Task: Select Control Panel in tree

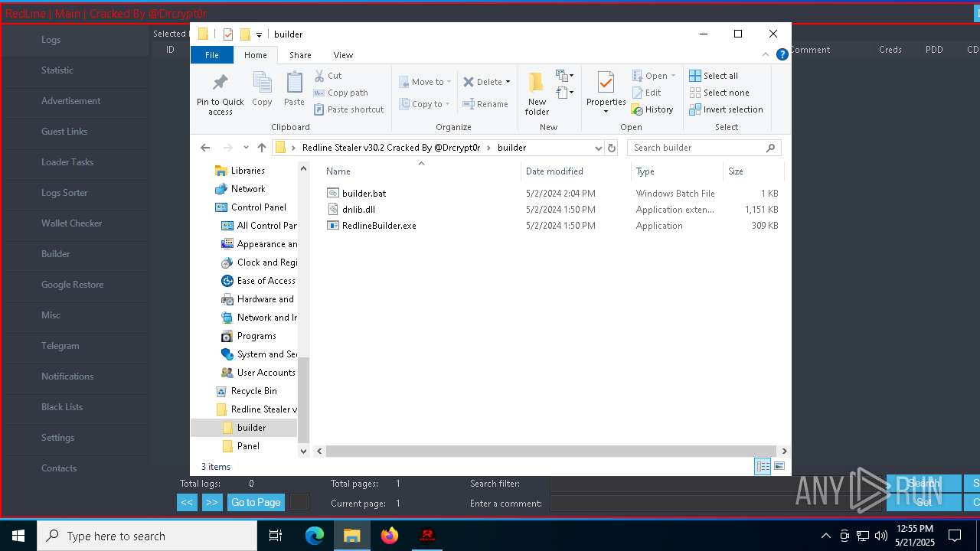Action: pyautogui.click(x=258, y=207)
